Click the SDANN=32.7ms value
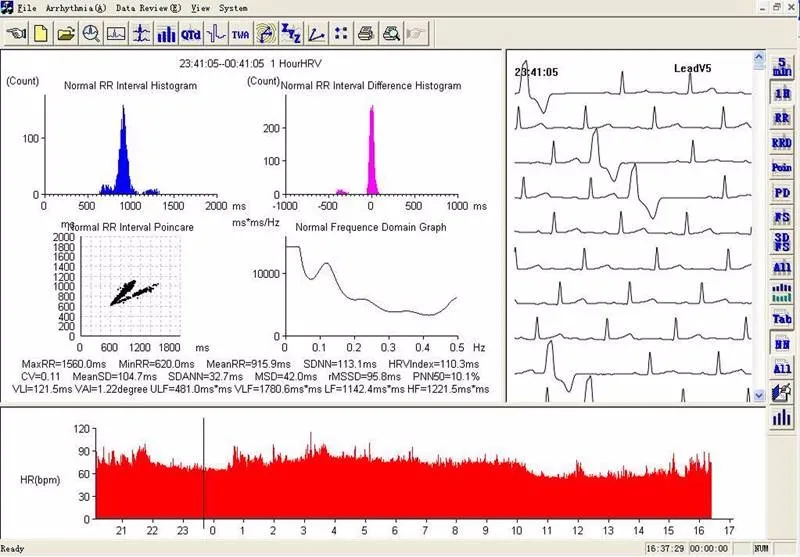Image resolution: width=800 pixels, height=557 pixels. coord(206,377)
